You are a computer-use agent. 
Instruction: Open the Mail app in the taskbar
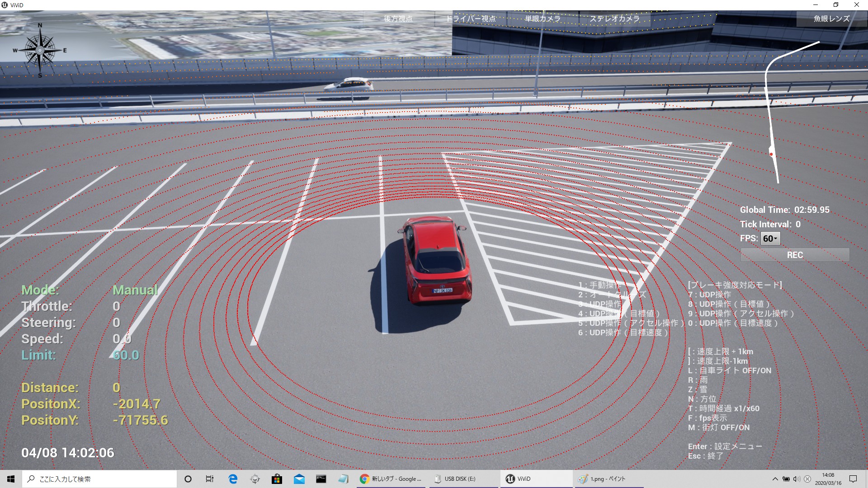(299, 479)
